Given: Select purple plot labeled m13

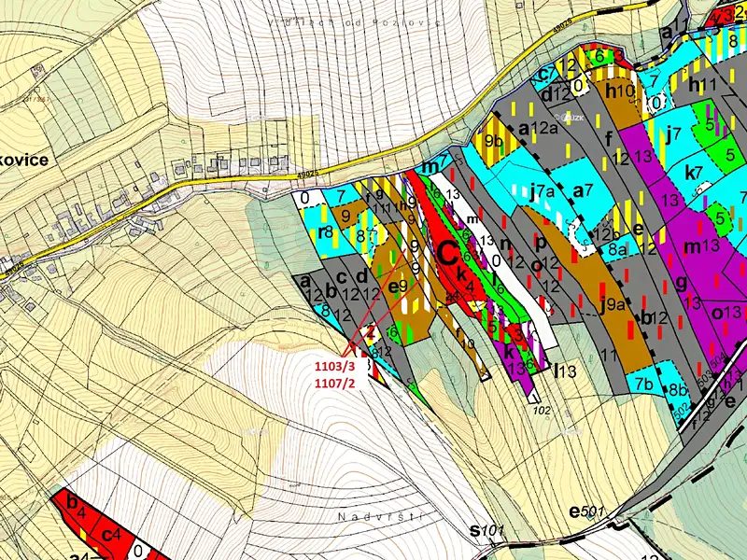Looking at the screenshot, I should coord(701,246).
